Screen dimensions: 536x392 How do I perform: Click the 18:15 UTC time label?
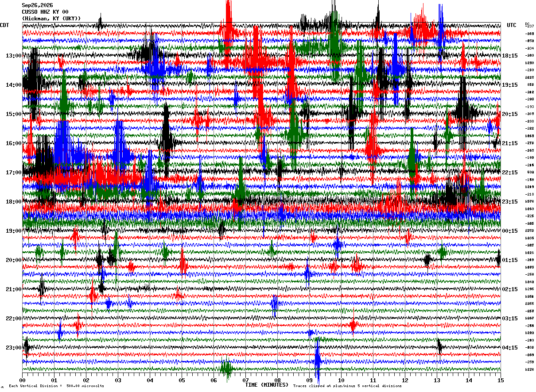tap(509, 56)
